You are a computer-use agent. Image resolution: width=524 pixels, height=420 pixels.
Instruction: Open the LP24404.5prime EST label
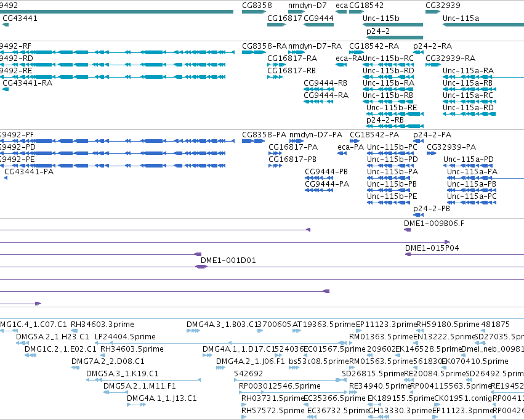125,337
